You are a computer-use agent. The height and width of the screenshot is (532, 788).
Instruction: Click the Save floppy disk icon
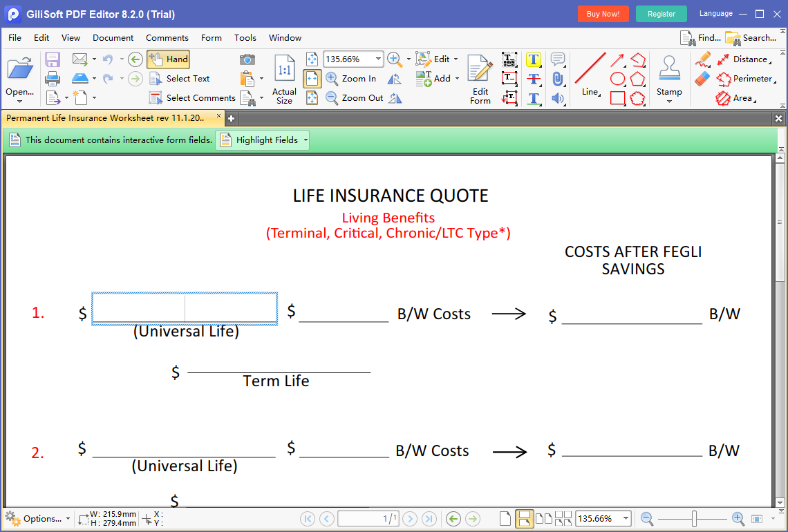(x=53, y=59)
